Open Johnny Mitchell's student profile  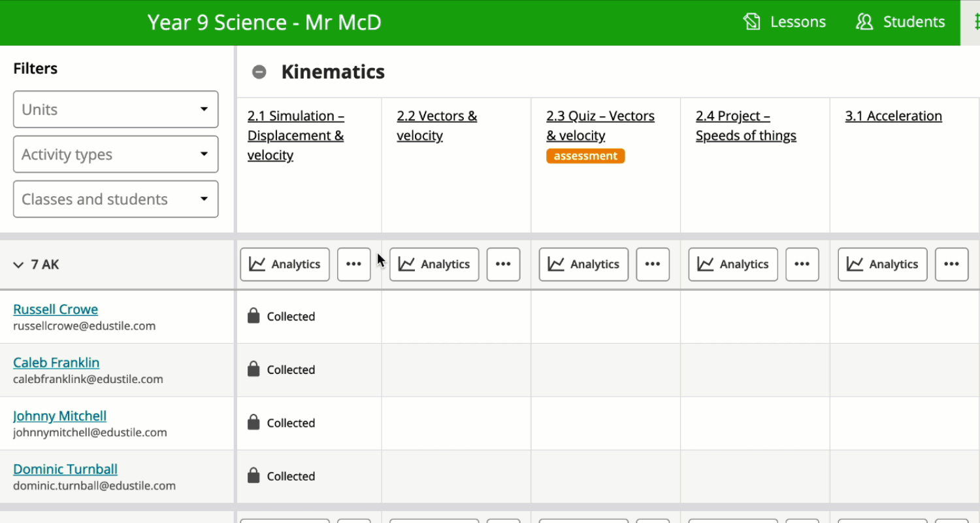(x=59, y=416)
